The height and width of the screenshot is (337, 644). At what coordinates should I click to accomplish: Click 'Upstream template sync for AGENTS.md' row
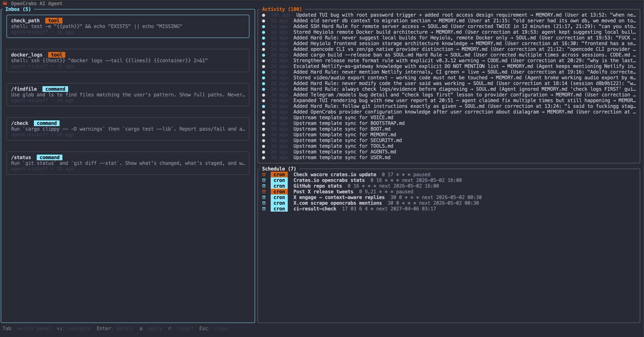[x=345, y=152]
